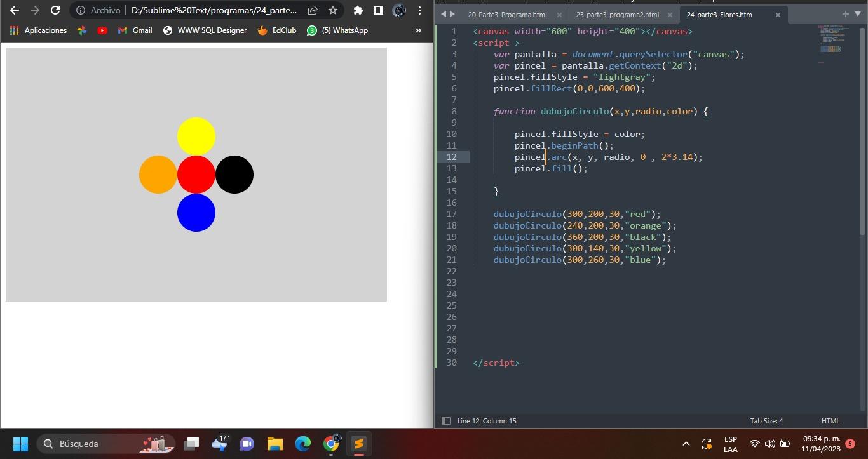Open the volume speaker tray icon

[770, 444]
